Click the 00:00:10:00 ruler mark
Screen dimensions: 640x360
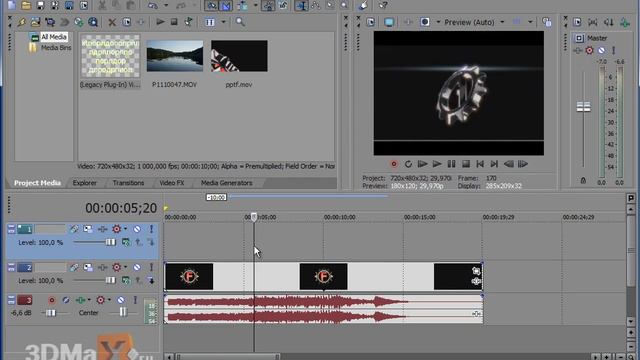340,217
